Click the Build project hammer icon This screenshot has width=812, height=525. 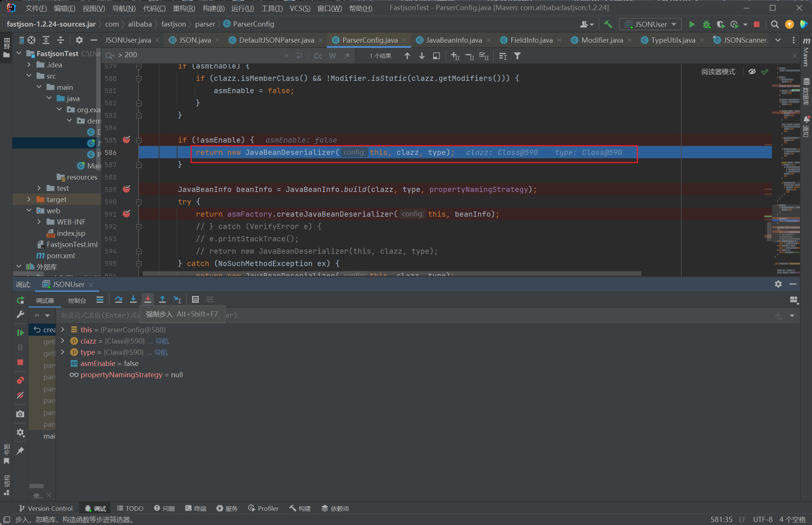[608, 24]
